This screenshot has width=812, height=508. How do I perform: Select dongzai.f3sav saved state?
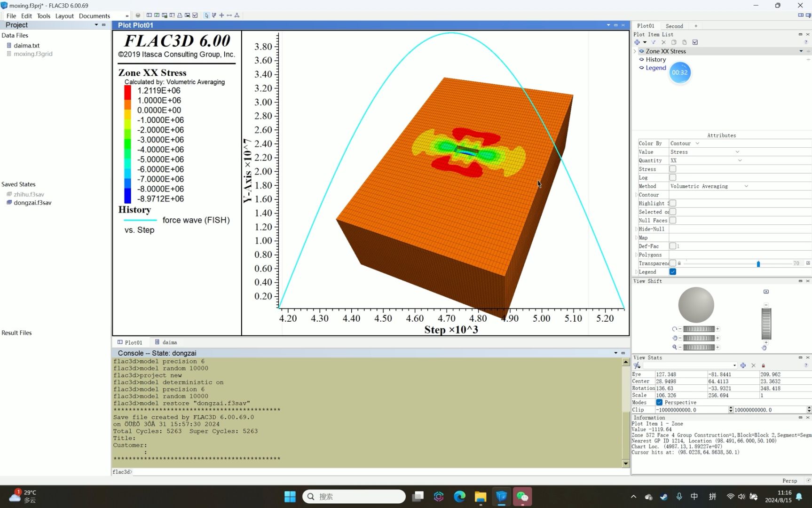[x=32, y=203]
